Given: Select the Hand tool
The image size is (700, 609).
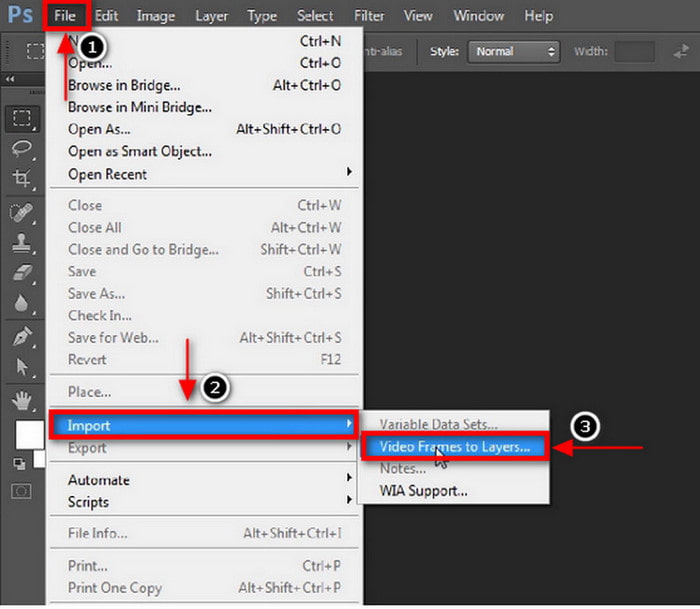Looking at the screenshot, I should point(22,400).
